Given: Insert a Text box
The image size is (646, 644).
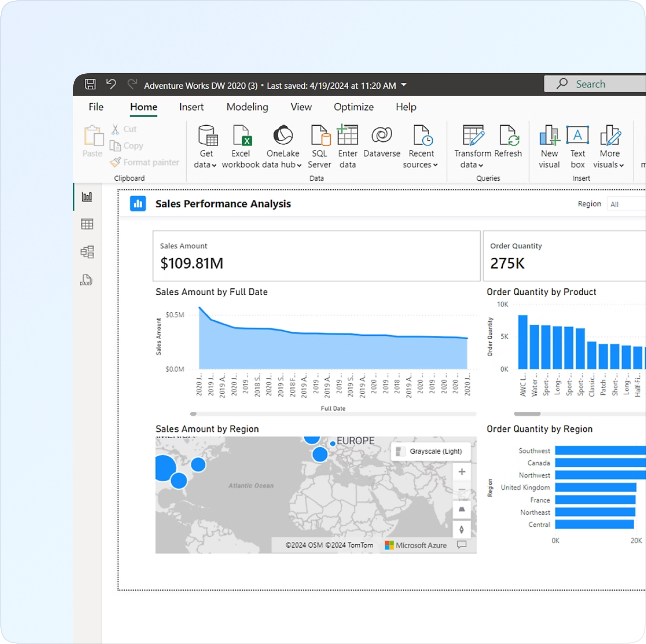Looking at the screenshot, I should (x=578, y=146).
